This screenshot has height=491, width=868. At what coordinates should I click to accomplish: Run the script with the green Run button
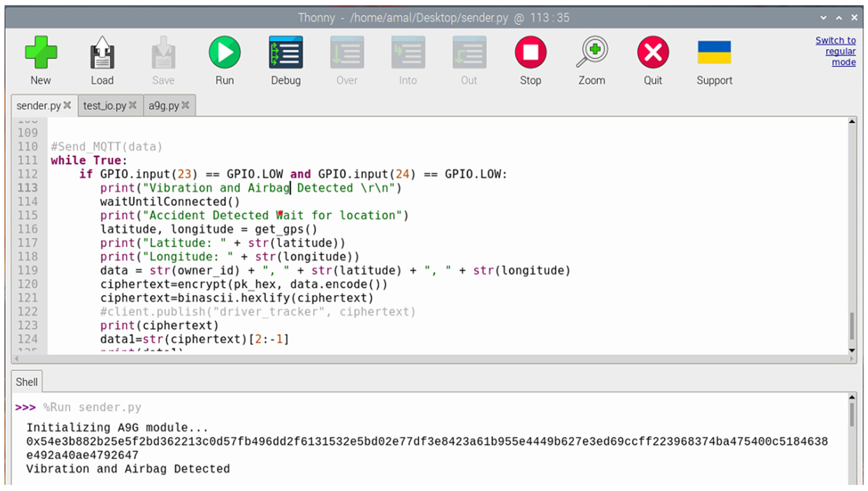click(224, 53)
